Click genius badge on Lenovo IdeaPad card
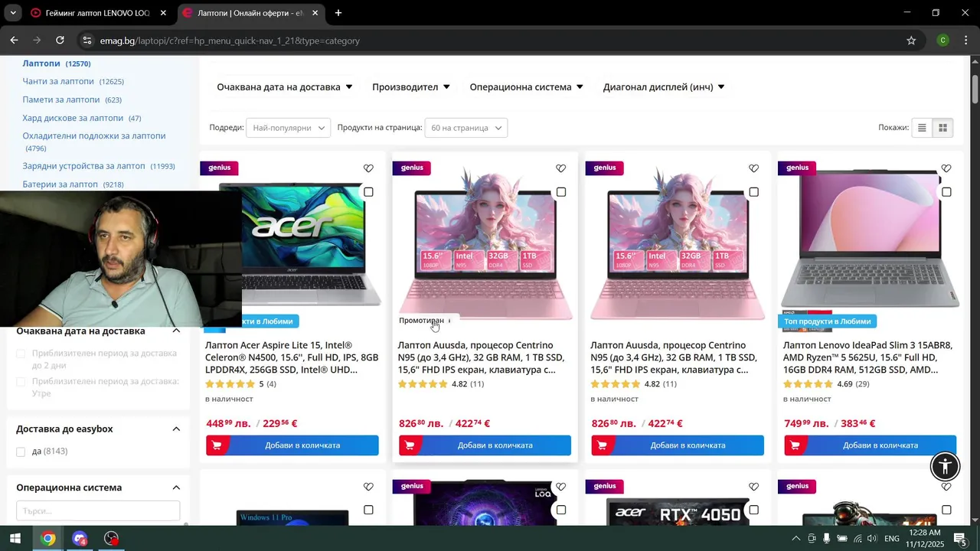The width and height of the screenshot is (980, 551). (x=797, y=168)
